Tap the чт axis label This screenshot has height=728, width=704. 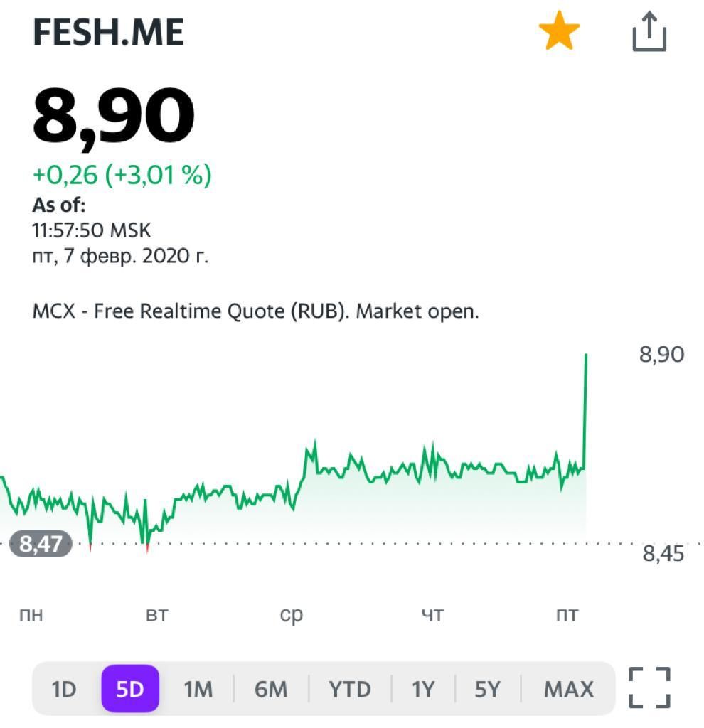pos(432,614)
